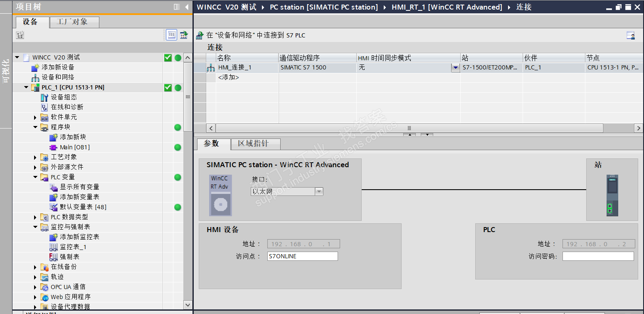Expand the 外部源文件 folder
Screen dimensions: 644x314
tap(35, 167)
